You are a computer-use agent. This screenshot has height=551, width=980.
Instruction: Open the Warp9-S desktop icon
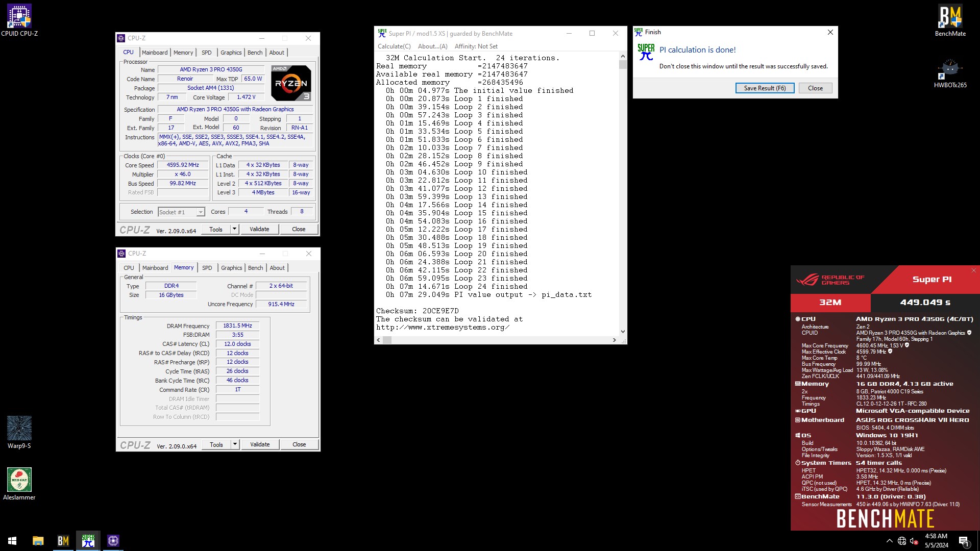tap(19, 432)
